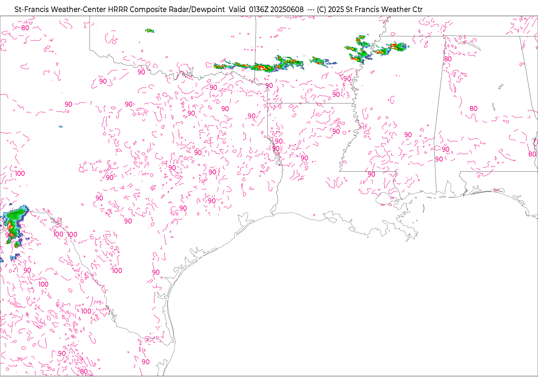Select the "HRRR Composite Radar/Dewpoint" heading text
Screen dimensions: 538x392
[x=166, y=10]
